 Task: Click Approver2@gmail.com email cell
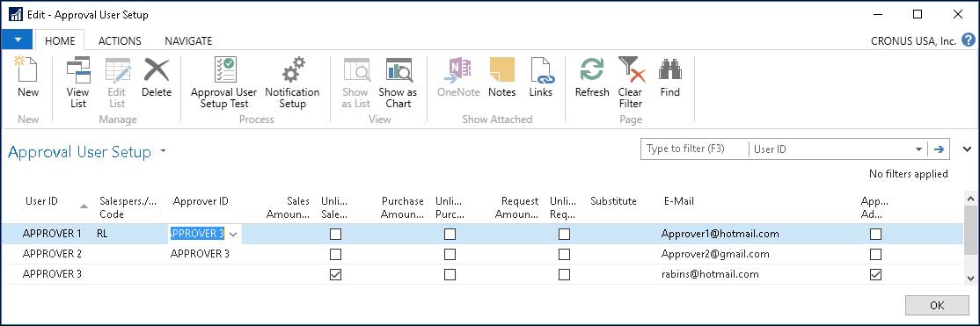click(x=715, y=254)
